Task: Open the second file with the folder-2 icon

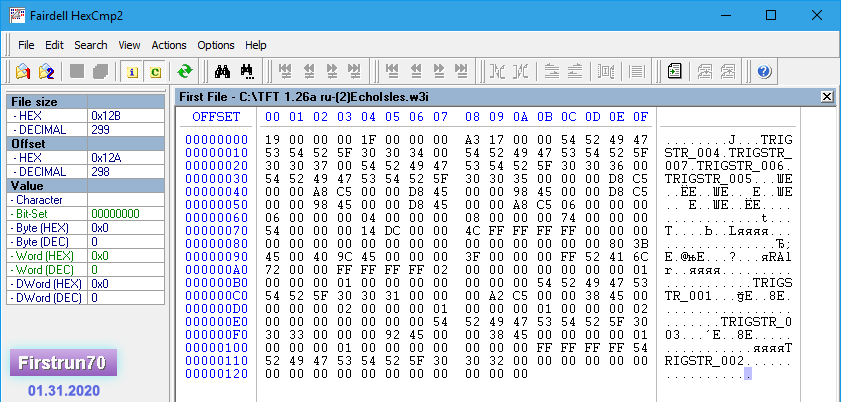Action: click(47, 71)
